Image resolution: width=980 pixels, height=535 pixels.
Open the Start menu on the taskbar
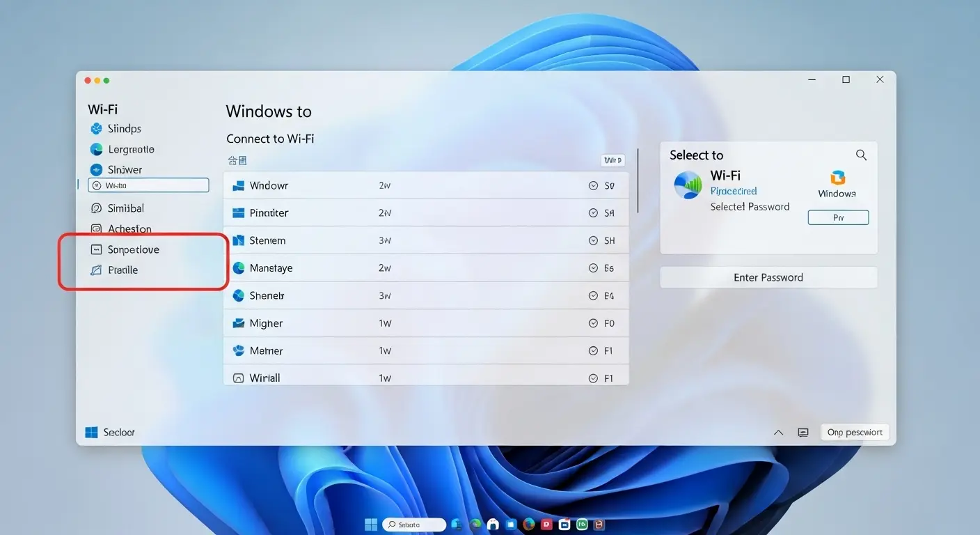click(x=371, y=525)
